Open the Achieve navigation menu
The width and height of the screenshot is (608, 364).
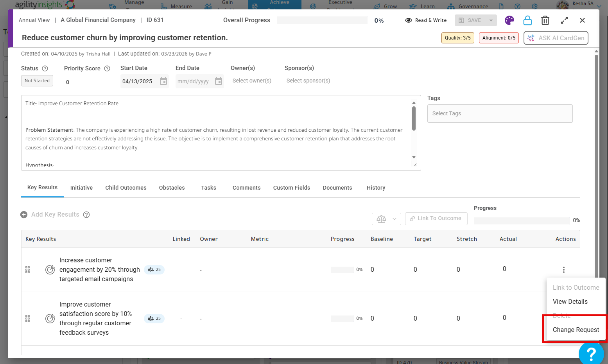[275, 4]
